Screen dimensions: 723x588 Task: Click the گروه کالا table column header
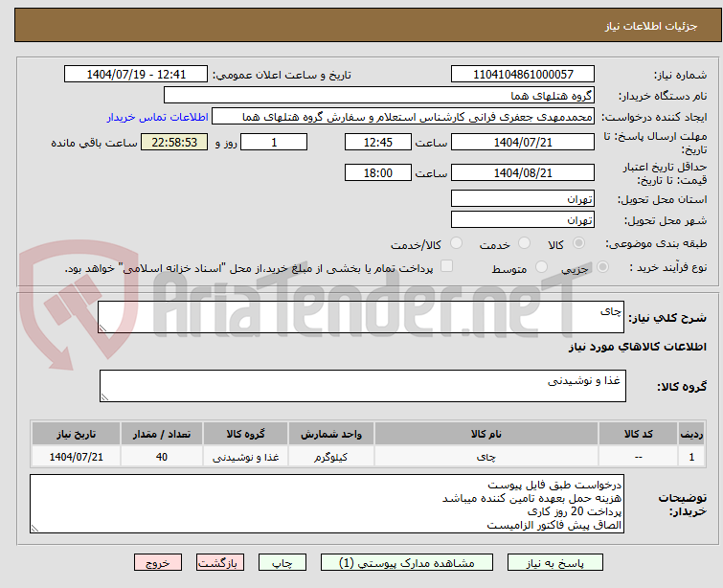245,434
